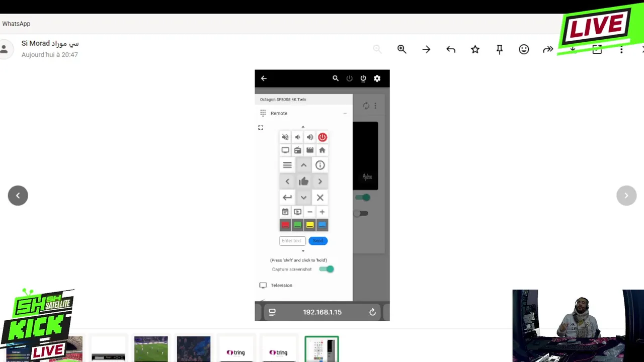Click the Enter text input field
Viewport: 644px width, 362px height.
click(x=292, y=241)
